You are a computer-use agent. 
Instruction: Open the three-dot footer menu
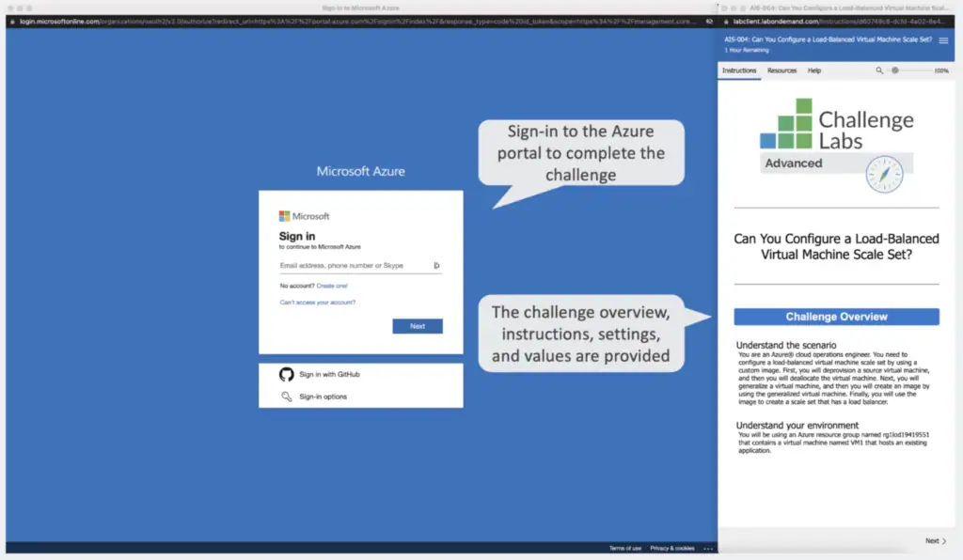[708, 548]
